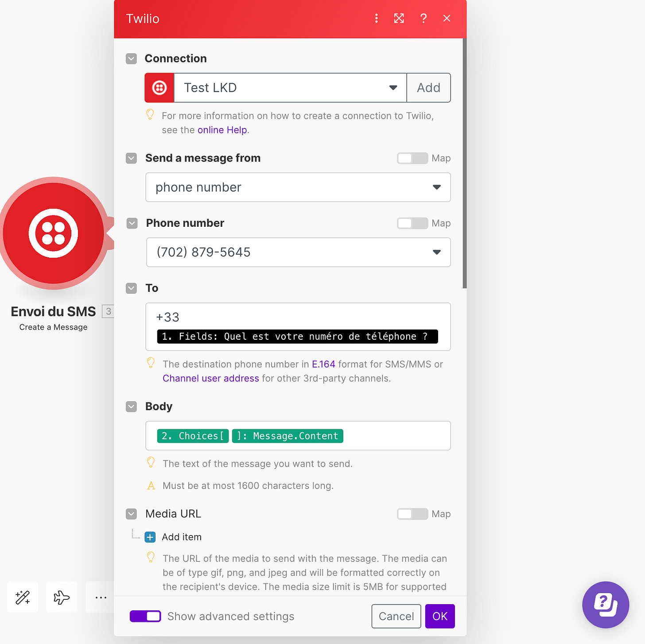
Task: Click the 'A' validation icon for character limit
Action: pos(151,486)
